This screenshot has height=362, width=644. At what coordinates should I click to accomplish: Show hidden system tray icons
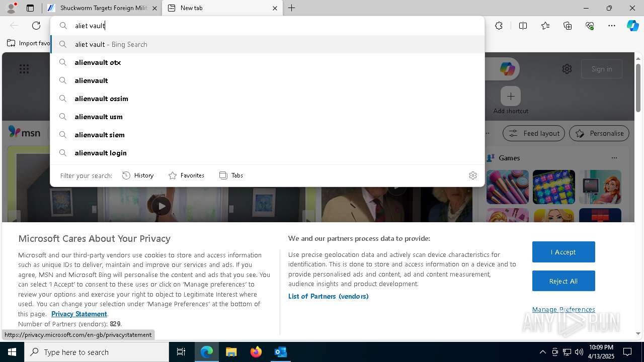542,352
